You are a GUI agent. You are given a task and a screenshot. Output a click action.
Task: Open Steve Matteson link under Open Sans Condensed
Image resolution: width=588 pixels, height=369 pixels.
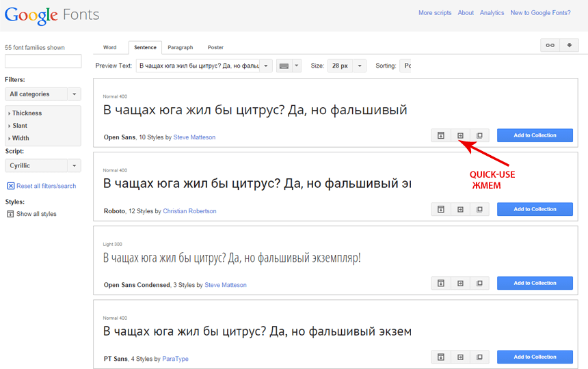tap(226, 285)
